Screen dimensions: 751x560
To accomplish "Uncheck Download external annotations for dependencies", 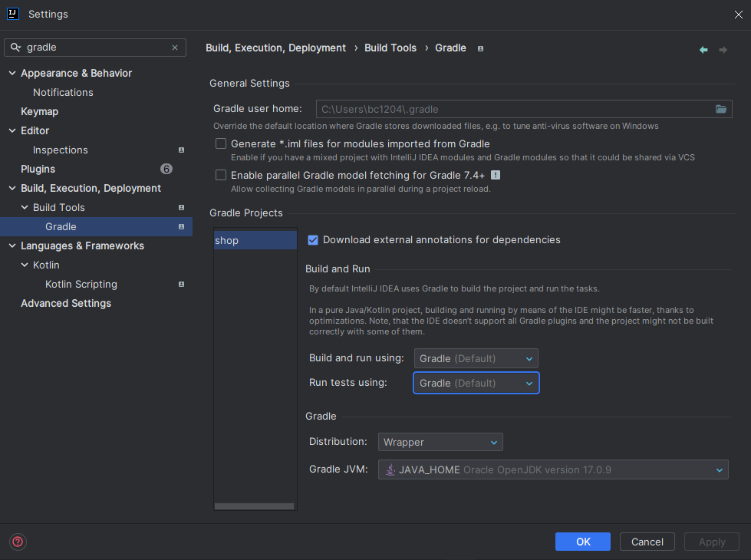I will 313,240.
